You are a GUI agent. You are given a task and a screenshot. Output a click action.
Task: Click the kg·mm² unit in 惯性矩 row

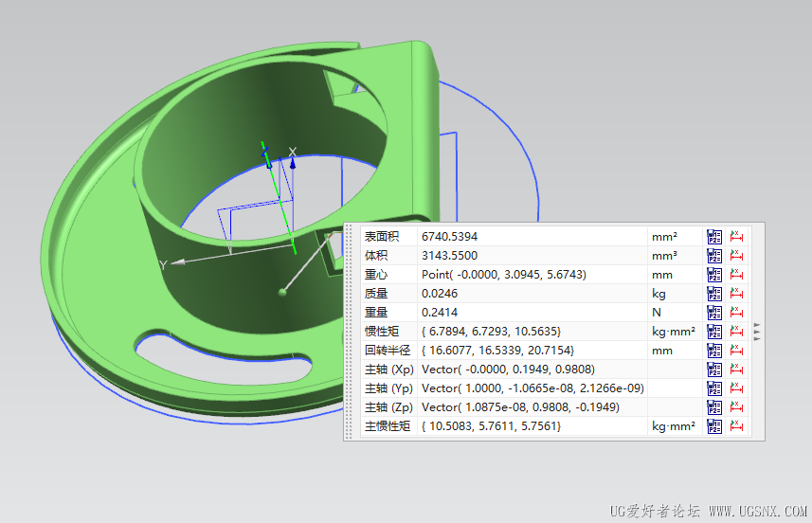[674, 332]
